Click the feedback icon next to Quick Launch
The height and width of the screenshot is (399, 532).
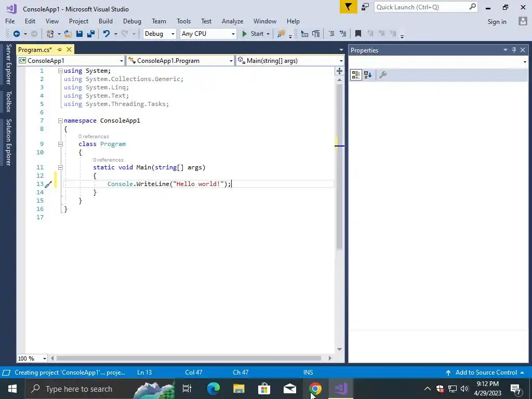(365, 7)
